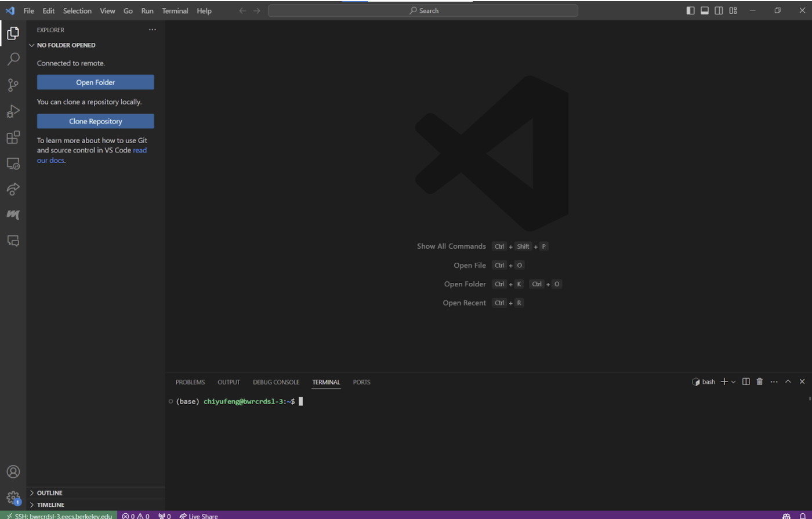Open errors and warnings status item
812x519 pixels.
[x=136, y=516]
